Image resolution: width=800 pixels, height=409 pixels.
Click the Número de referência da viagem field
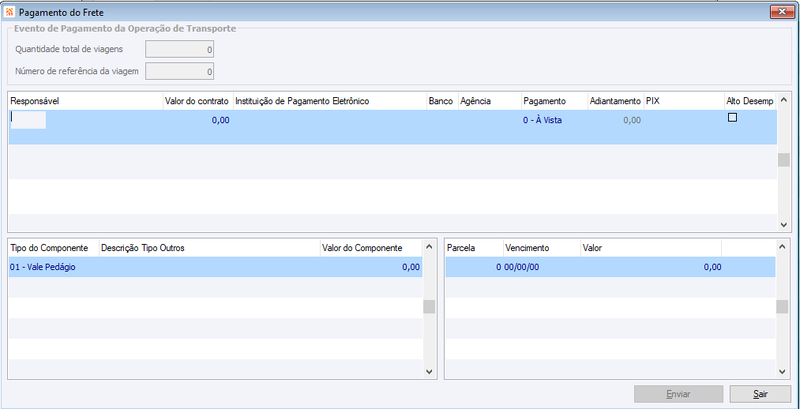(x=180, y=72)
